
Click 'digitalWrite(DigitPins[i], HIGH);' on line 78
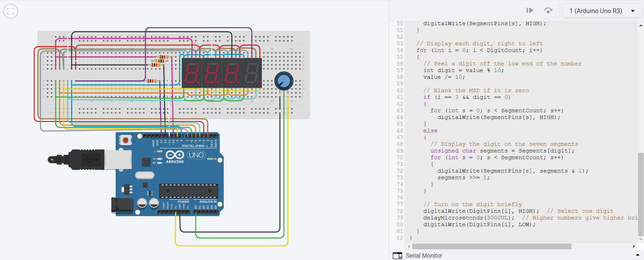[481, 211]
